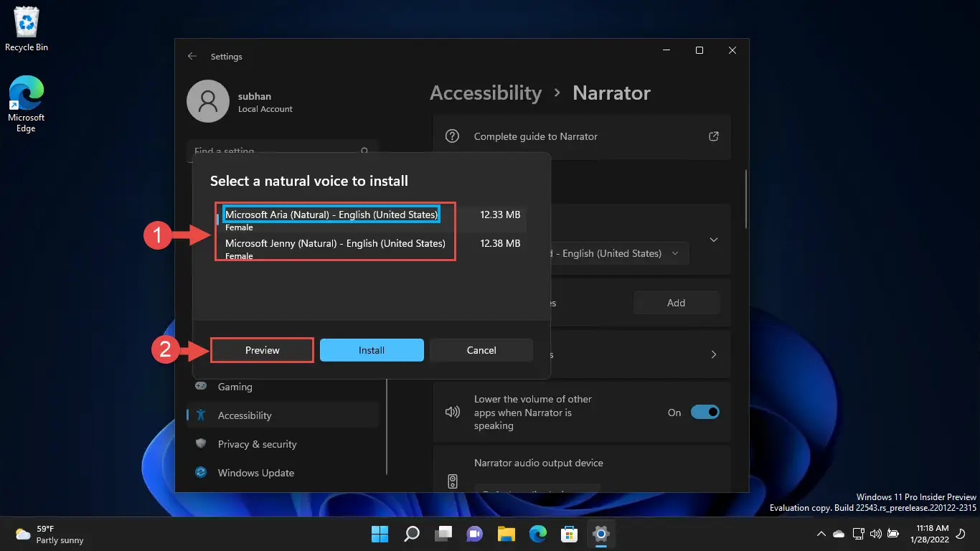Open the Windows Start button

[379, 534]
